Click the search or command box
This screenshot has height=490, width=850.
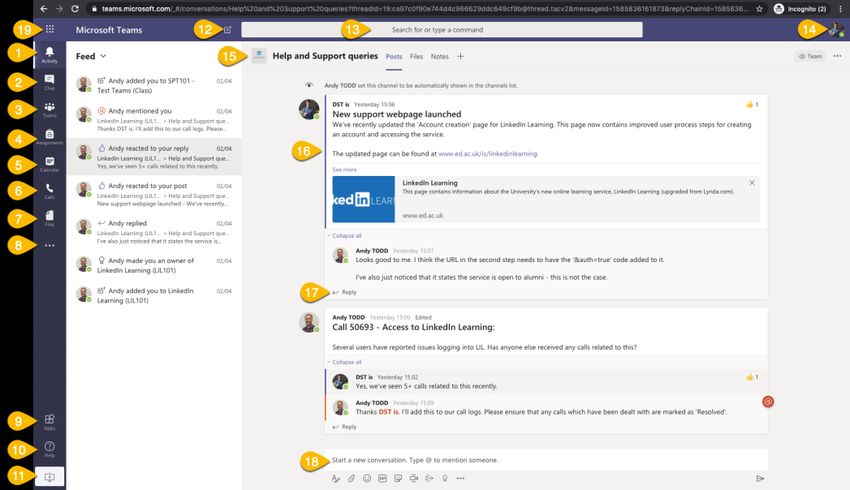(442, 30)
